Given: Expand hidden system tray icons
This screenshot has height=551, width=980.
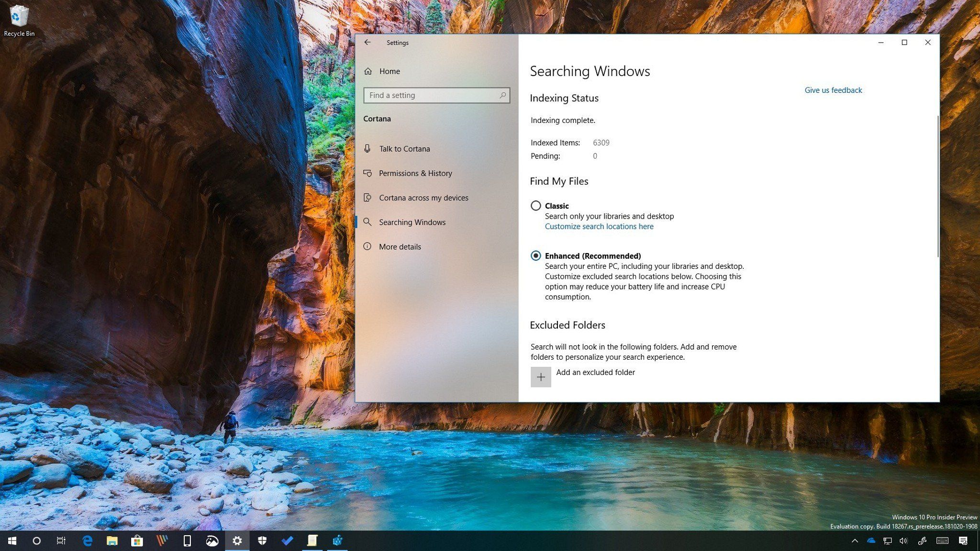Looking at the screenshot, I should (855, 541).
